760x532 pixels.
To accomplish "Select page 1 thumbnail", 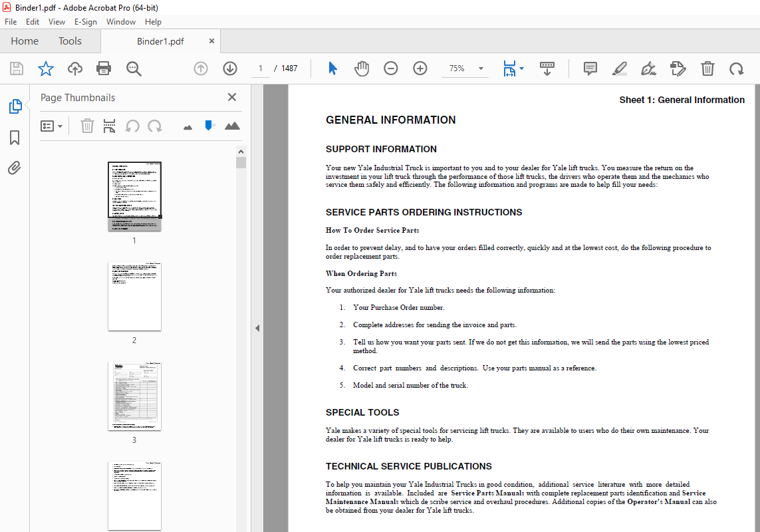I will tap(134, 196).
